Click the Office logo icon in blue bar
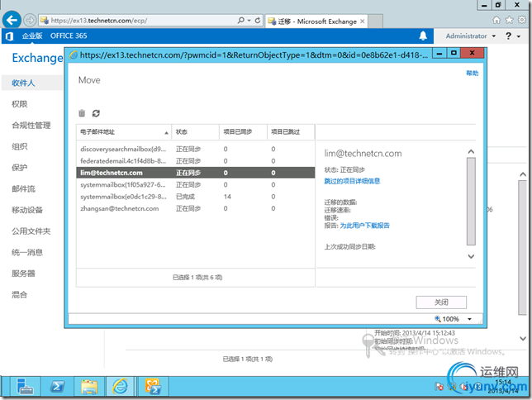532x400 pixels. pyautogui.click(x=10, y=36)
